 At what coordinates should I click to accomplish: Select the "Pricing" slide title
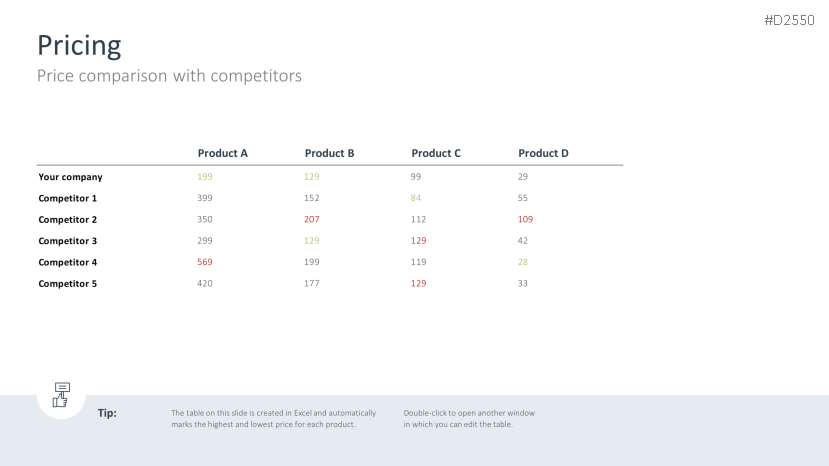tap(79, 45)
